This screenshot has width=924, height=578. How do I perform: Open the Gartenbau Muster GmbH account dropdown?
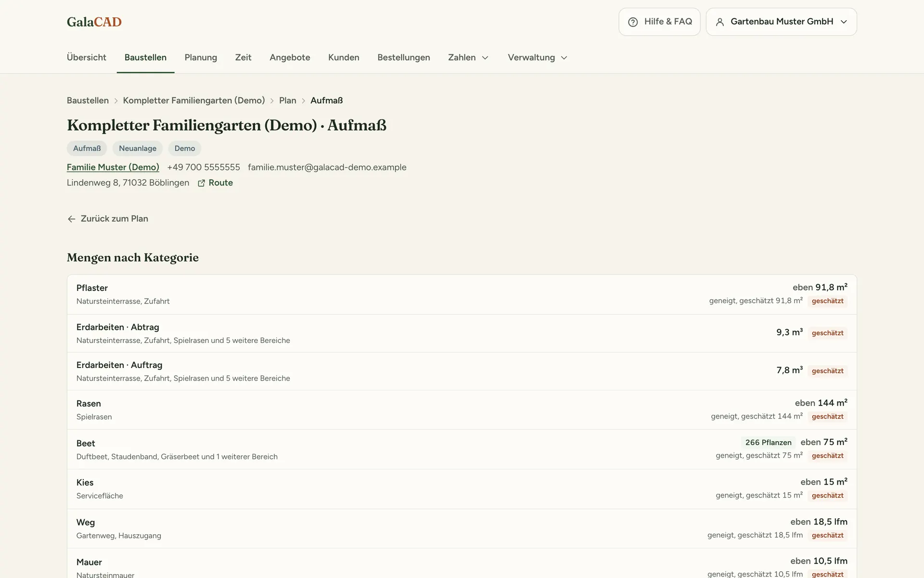tap(781, 22)
